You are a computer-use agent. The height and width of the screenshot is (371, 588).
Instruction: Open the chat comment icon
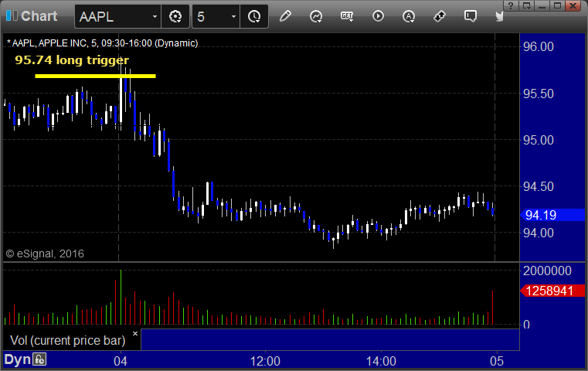click(471, 16)
